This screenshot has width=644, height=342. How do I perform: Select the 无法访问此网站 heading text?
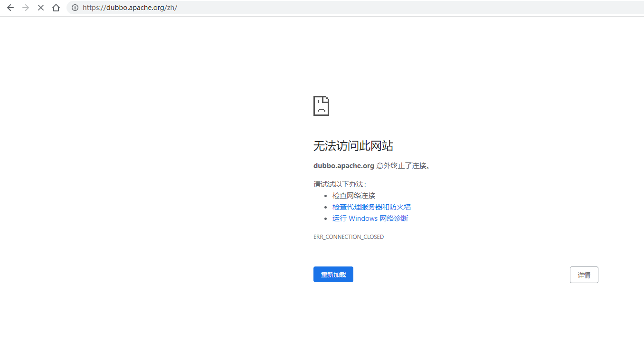pyautogui.click(x=353, y=146)
